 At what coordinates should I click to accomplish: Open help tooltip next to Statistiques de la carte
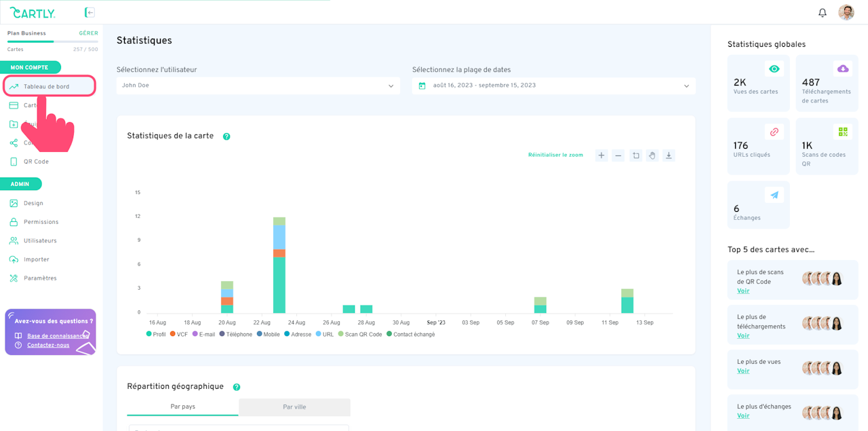226,136
